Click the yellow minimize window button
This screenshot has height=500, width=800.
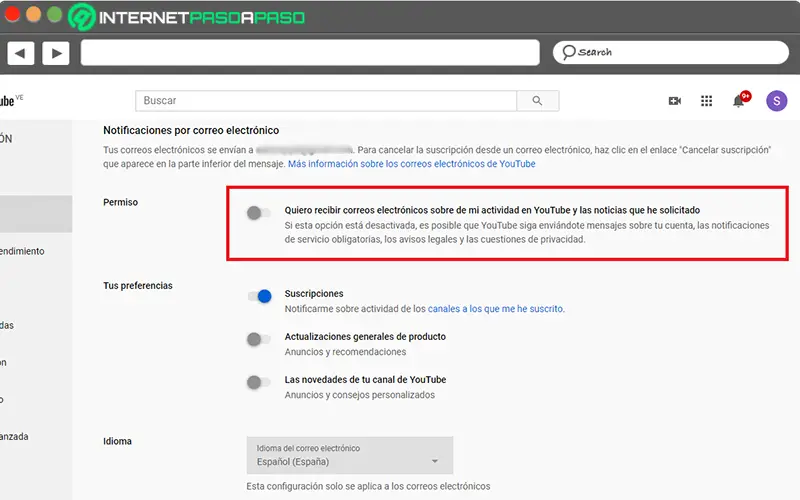pos(33,15)
